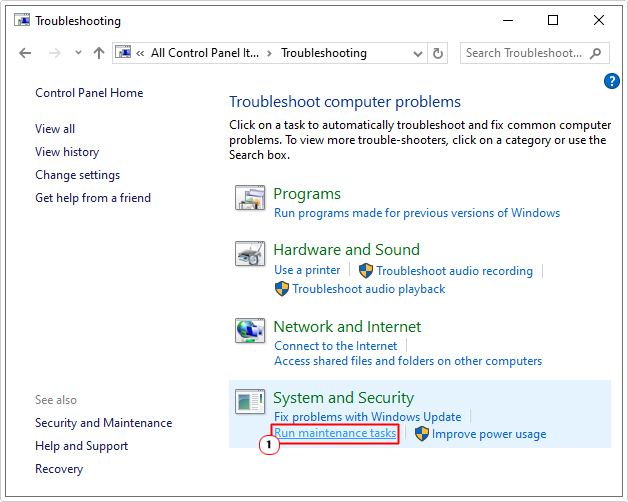Select Get help from a friend
The width and height of the screenshot is (628, 502).
click(93, 198)
